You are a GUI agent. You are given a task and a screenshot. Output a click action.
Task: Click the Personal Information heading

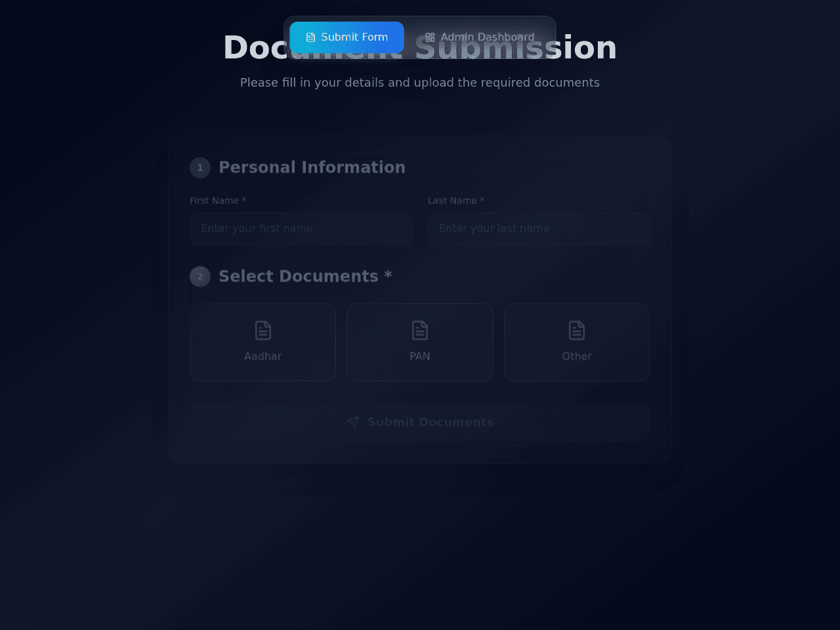pos(312,167)
